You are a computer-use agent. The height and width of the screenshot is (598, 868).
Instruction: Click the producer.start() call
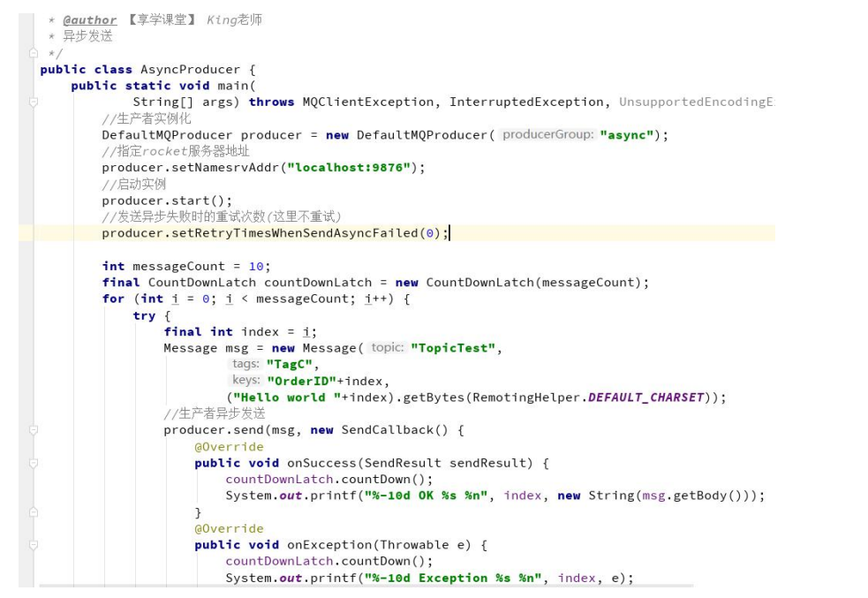[x=167, y=201]
